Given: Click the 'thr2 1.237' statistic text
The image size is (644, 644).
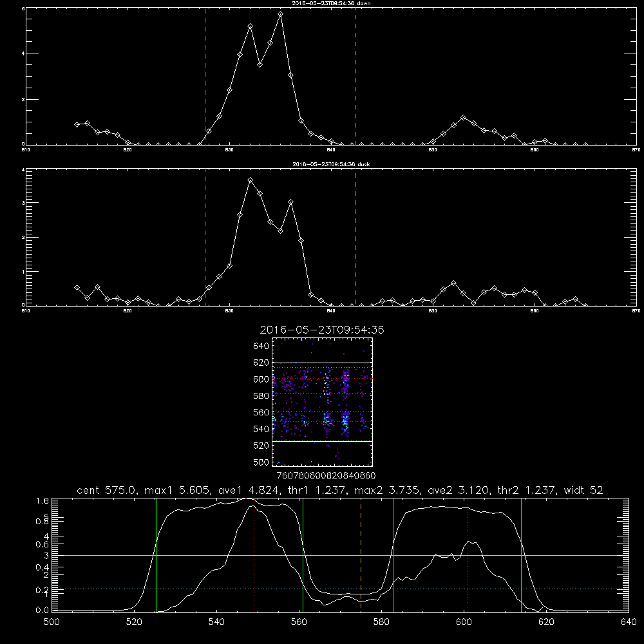Looking at the screenshot, I should point(527,490).
